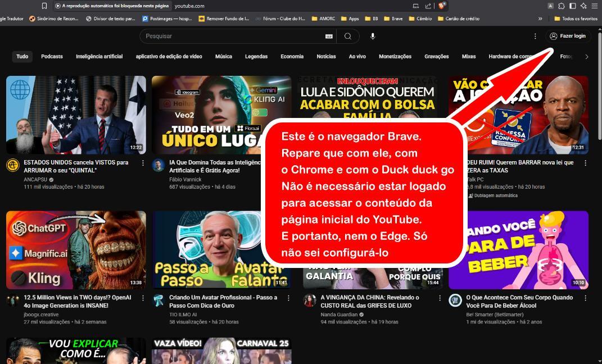Image resolution: width=602 pixels, height=364 pixels.
Task: Select the Legendas category chip
Action: click(x=256, y=56)
